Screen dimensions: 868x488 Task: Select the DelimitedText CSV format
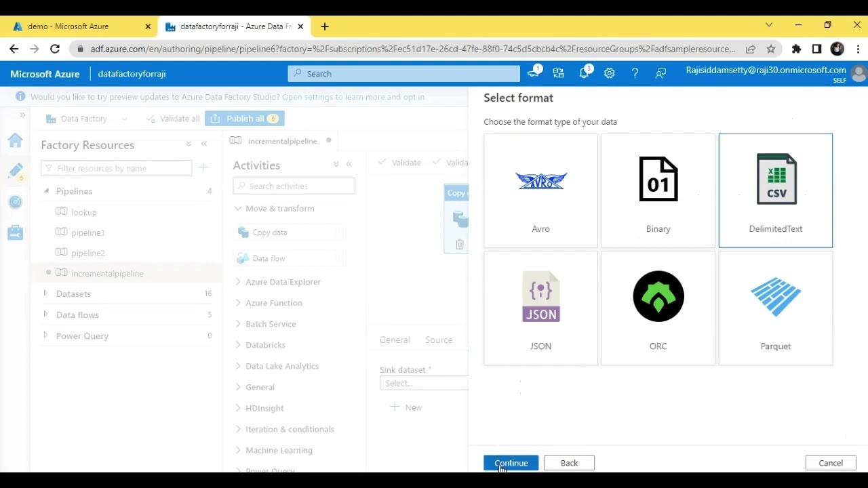tap(775, 190)
